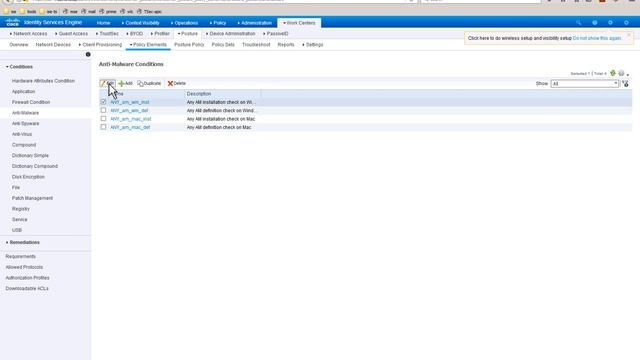Close the wireless setup notification
This screenshot has width=640, height=360.
[629, 36]
